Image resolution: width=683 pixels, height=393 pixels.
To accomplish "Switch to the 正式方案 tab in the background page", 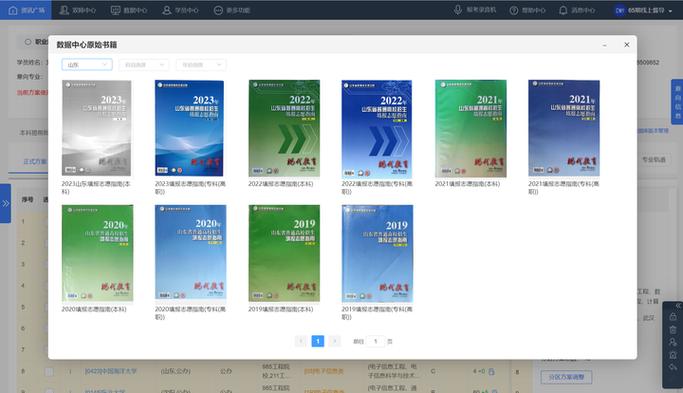I will click(35, 161).
